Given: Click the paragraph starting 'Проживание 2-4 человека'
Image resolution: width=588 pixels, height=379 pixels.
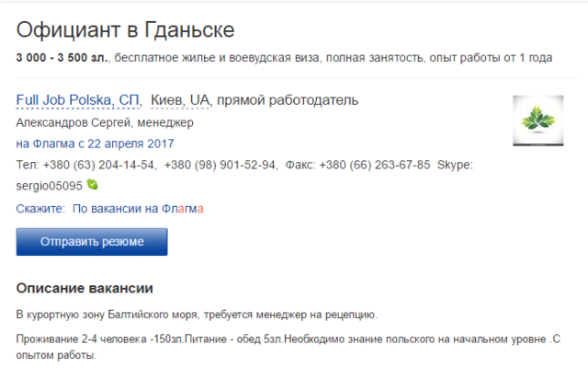Looking at the screenshot, I should tap(288, 347).
